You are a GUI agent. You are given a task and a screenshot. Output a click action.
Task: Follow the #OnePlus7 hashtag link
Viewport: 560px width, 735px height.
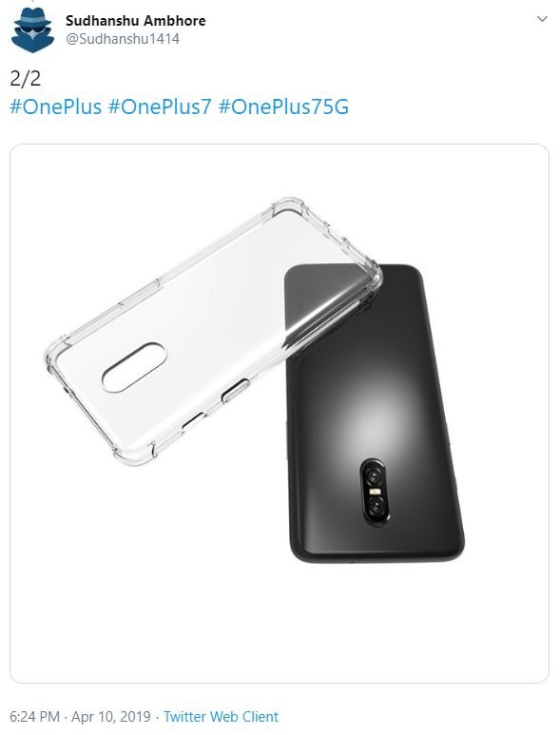pos(160,106)
